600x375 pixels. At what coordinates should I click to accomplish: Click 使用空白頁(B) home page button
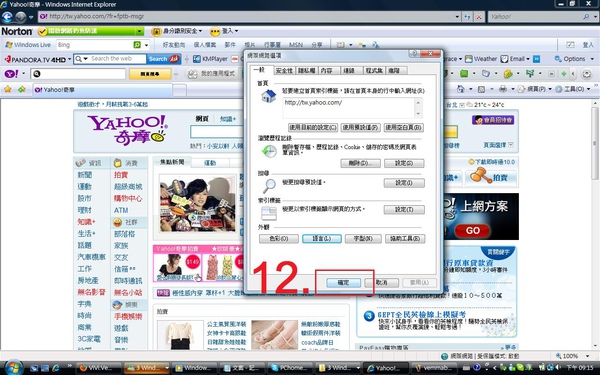(x=404, y=127)
